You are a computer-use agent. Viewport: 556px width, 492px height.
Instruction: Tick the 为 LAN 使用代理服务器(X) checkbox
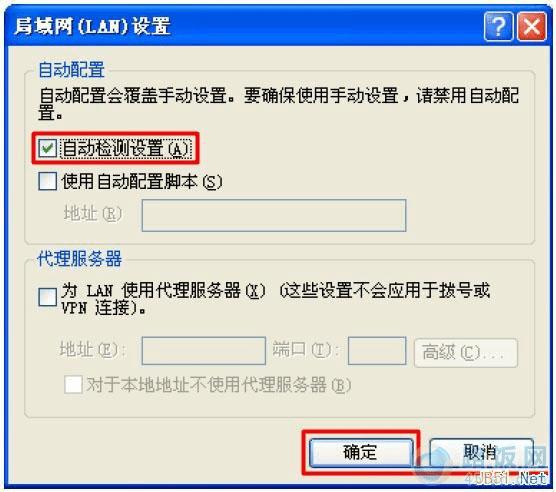(48, 297)
